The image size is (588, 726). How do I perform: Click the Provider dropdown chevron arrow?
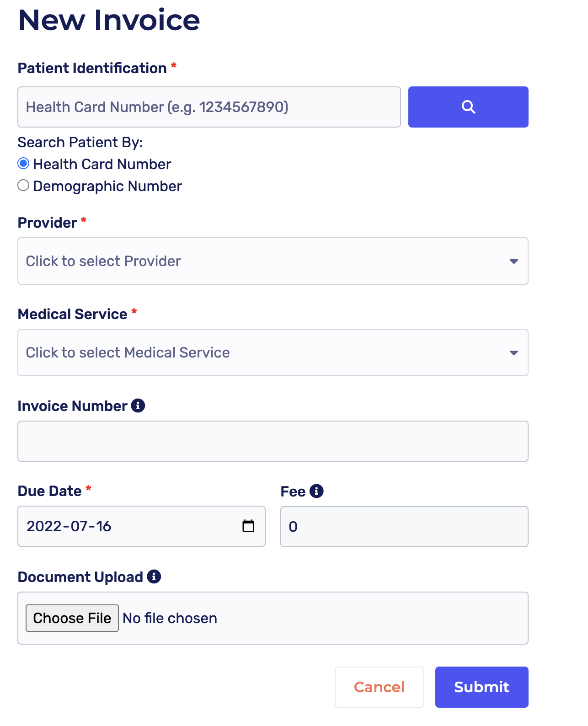tap(514, 262)
